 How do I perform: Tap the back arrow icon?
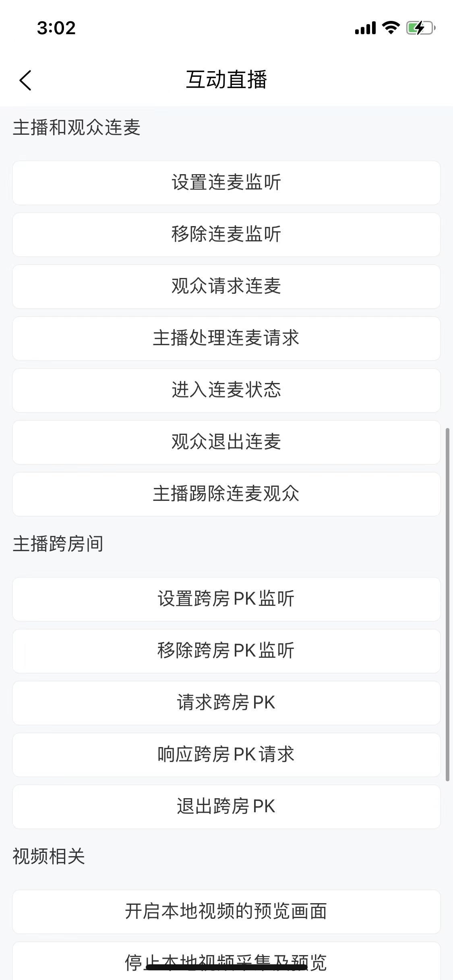pos(25,80)
